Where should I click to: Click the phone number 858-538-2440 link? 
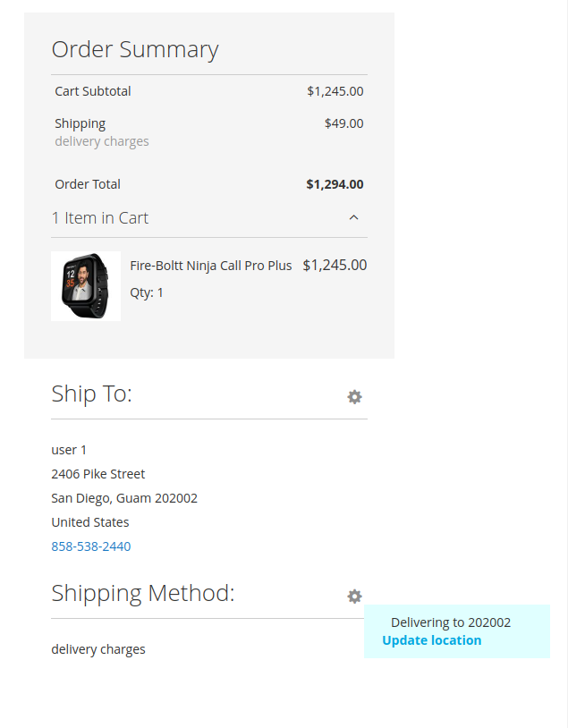coord(91,546)
